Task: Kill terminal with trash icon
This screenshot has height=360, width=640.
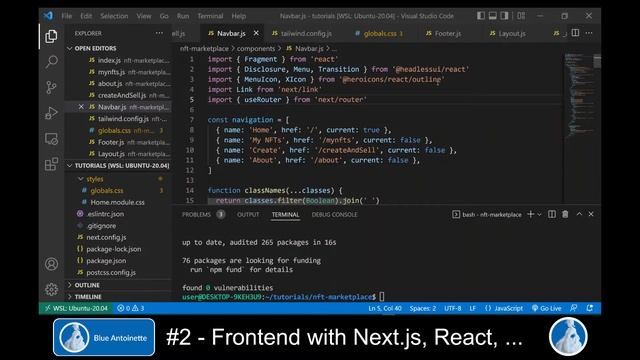Action: point(565,214)
